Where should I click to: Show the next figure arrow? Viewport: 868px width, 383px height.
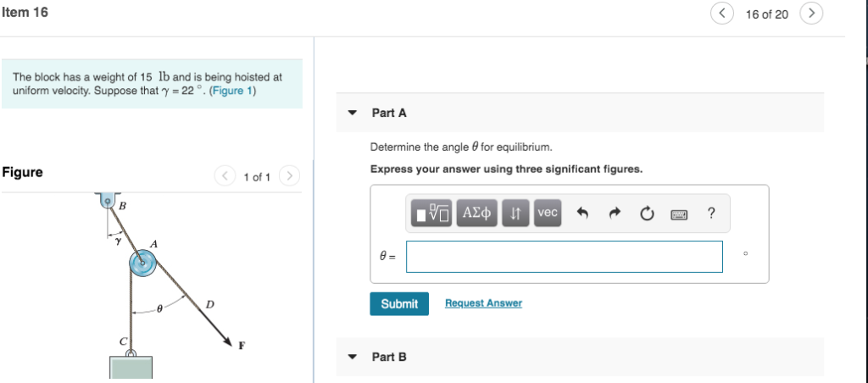coord(289,176)
